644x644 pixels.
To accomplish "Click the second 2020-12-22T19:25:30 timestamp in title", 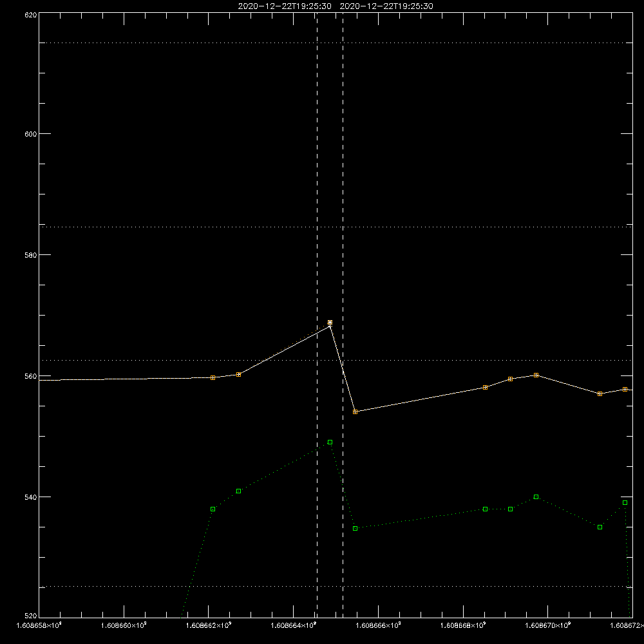I will click(x=386, y=6).
